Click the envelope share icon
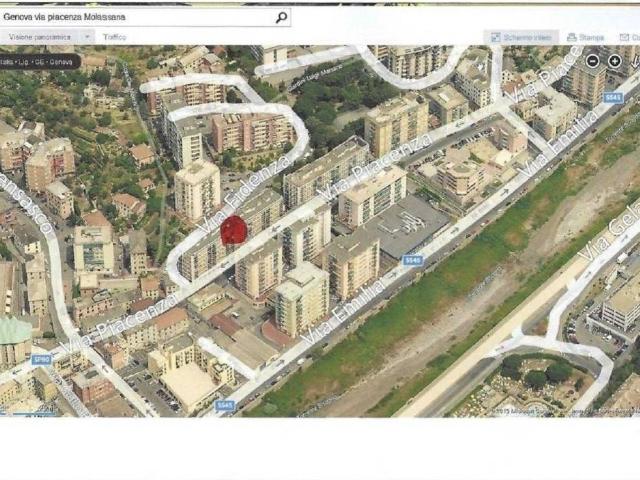This screenshot has width=640, height=480. coord(626,37)
